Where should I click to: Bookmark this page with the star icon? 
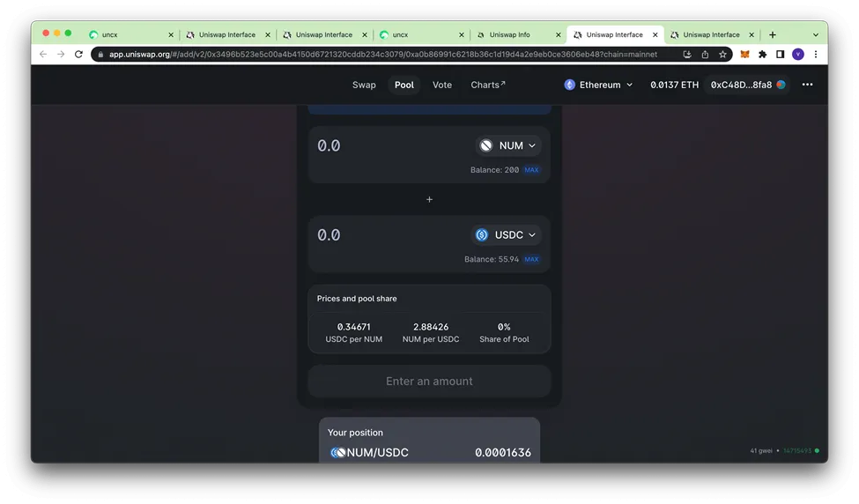(722, 55)
